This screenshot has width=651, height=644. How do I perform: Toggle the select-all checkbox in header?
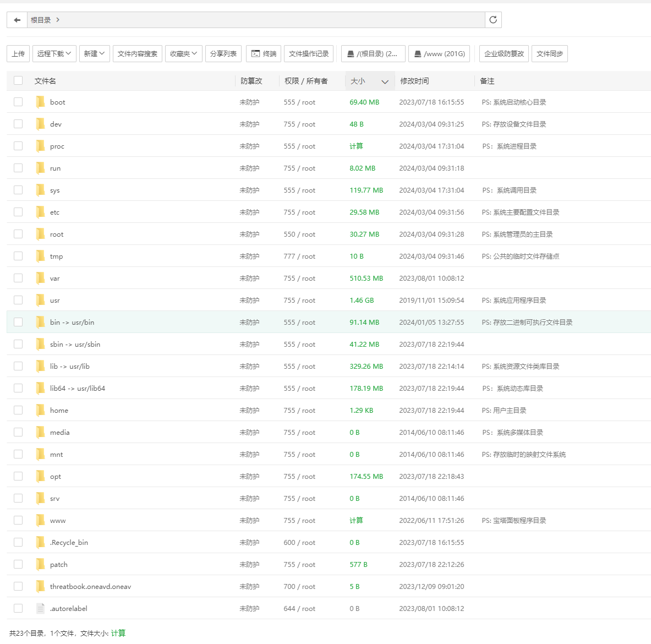point(18,80)
